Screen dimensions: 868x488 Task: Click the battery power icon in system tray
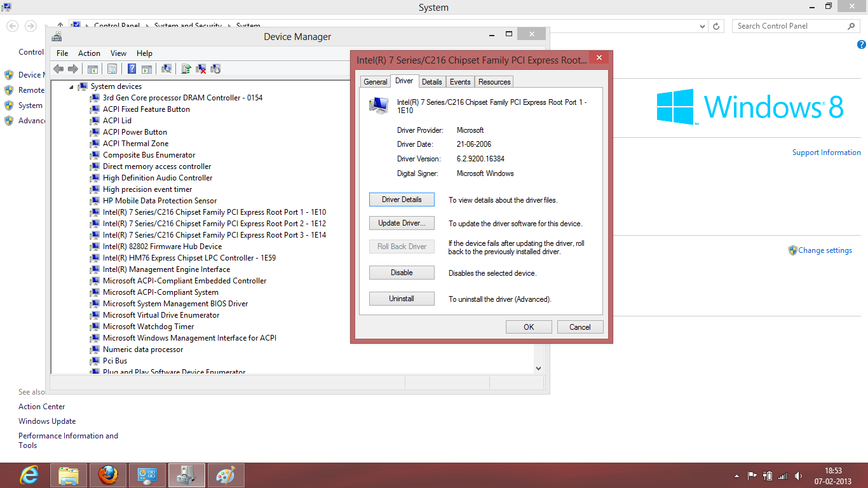[x=768, y=475]
